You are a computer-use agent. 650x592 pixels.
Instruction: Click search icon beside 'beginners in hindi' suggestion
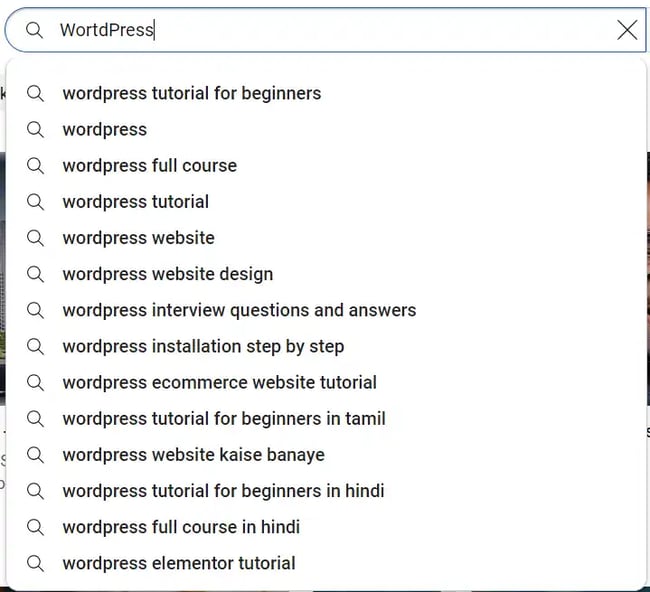35,491
